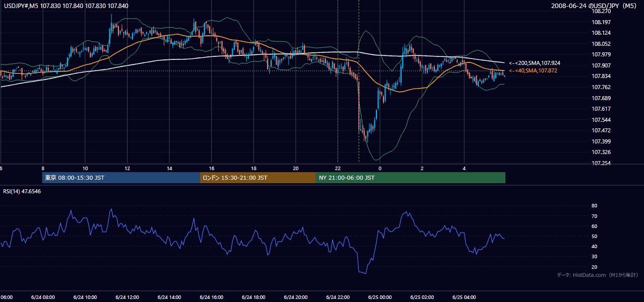Click the RSI(14) 47.6546 indicator label
The width and height of the screenshot is (644, 302).
pos(22,191)
